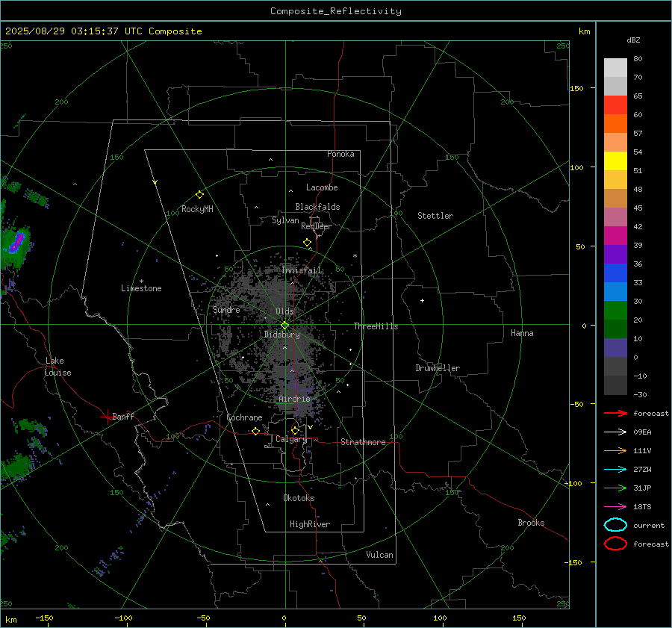This screenshot has width=672, height=628.
Task: Click the red forecast ellipse legend icon
Action: pyautogui.click(x=615, y=544)
